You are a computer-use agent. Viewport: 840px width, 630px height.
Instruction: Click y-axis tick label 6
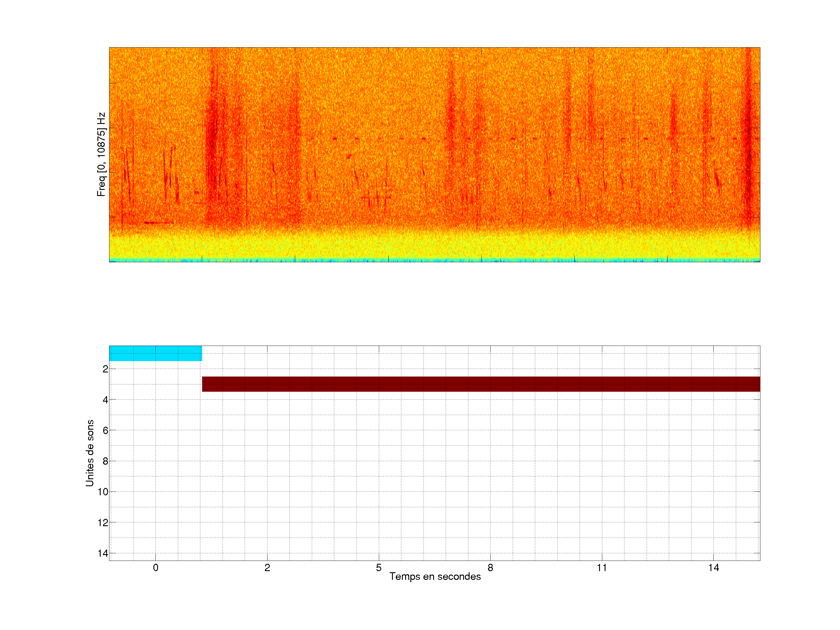(x=105, y=430)
